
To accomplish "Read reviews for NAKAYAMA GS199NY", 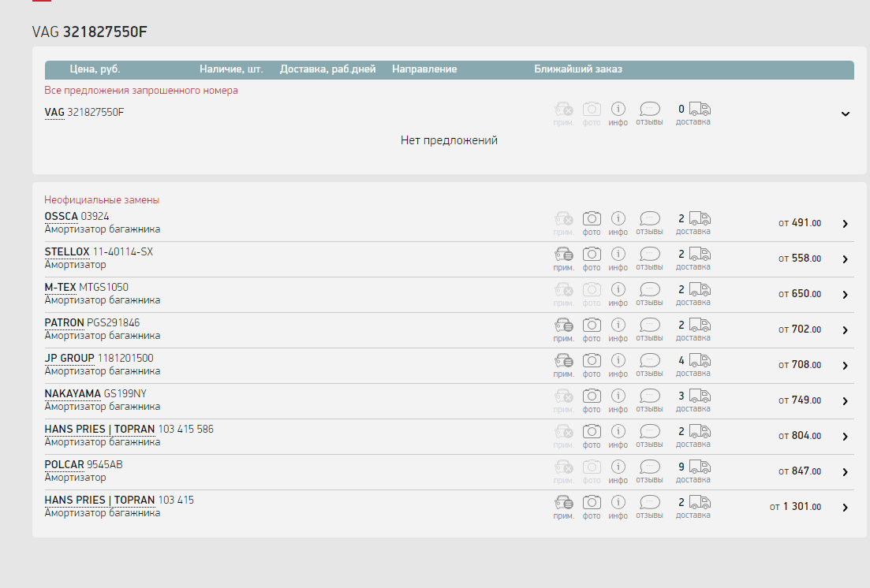I will (x=649, y=401).
